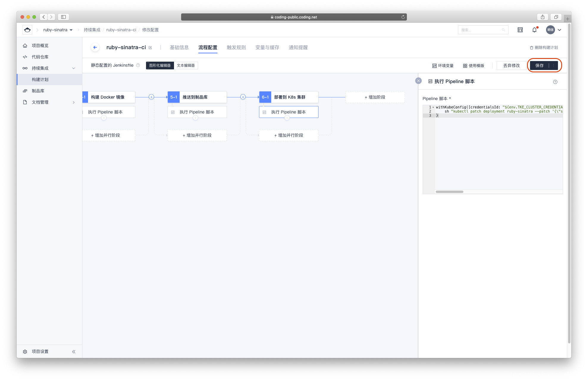
Task: Click help icon next to Jenkinsfile label
Action: pyautogui.click(x=138, y=66)
